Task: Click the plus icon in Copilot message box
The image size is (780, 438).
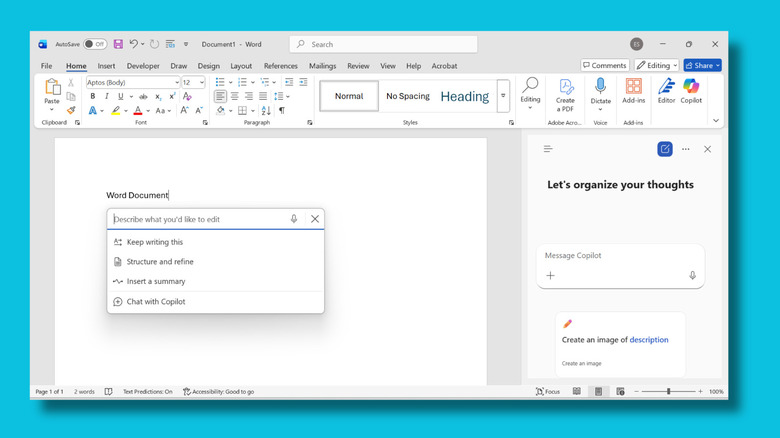Action: pyautogui.click(x=550, y=275)
